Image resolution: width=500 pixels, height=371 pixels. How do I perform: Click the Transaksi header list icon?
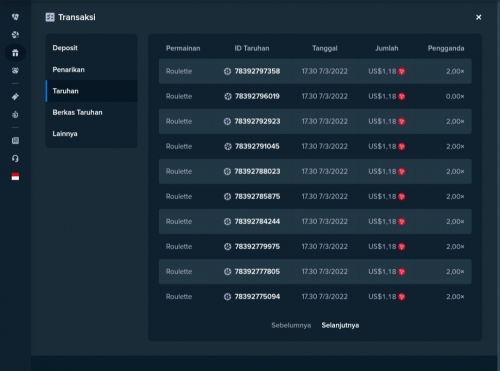point(50,17)
